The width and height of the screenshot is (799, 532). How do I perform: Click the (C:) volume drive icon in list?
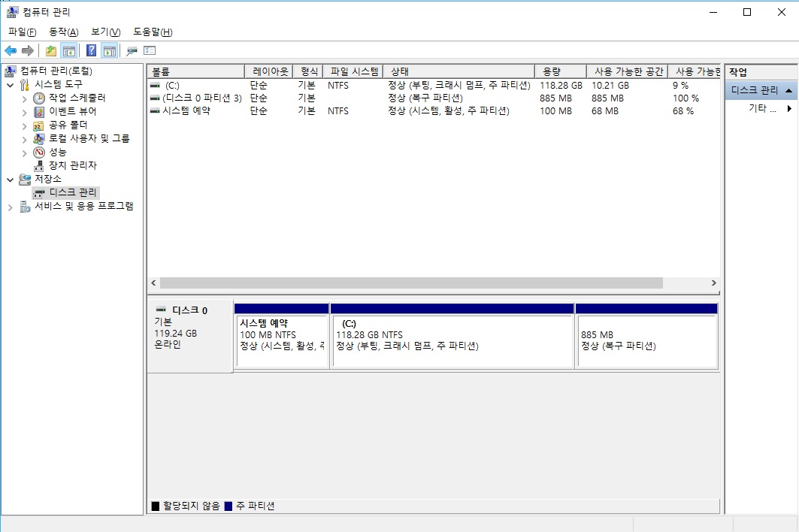pos(155,85)
